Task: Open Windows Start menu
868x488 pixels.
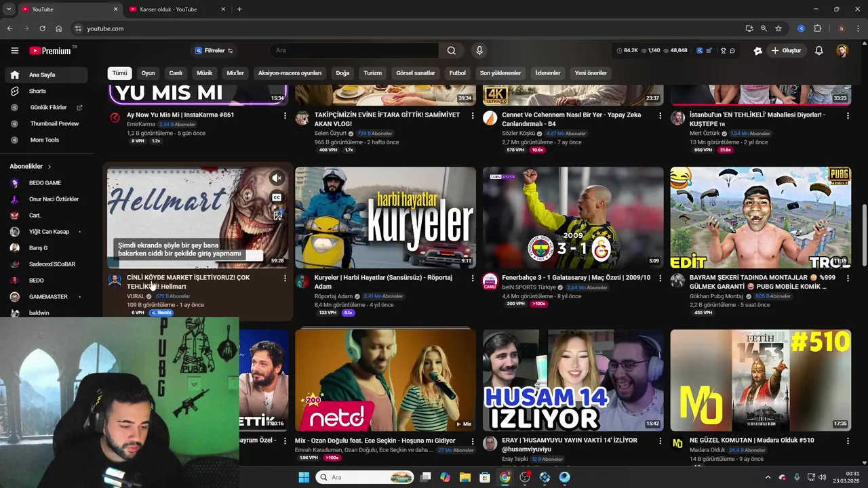Action: click(304, 477)
